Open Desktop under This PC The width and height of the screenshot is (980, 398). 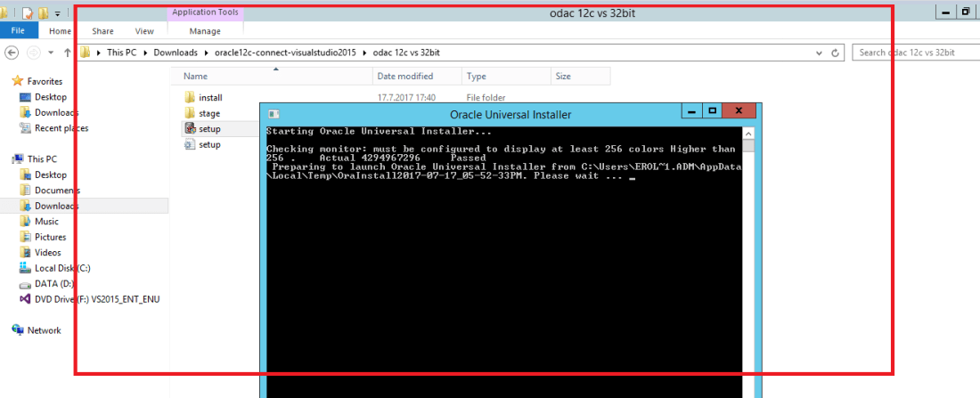[51, 175]
